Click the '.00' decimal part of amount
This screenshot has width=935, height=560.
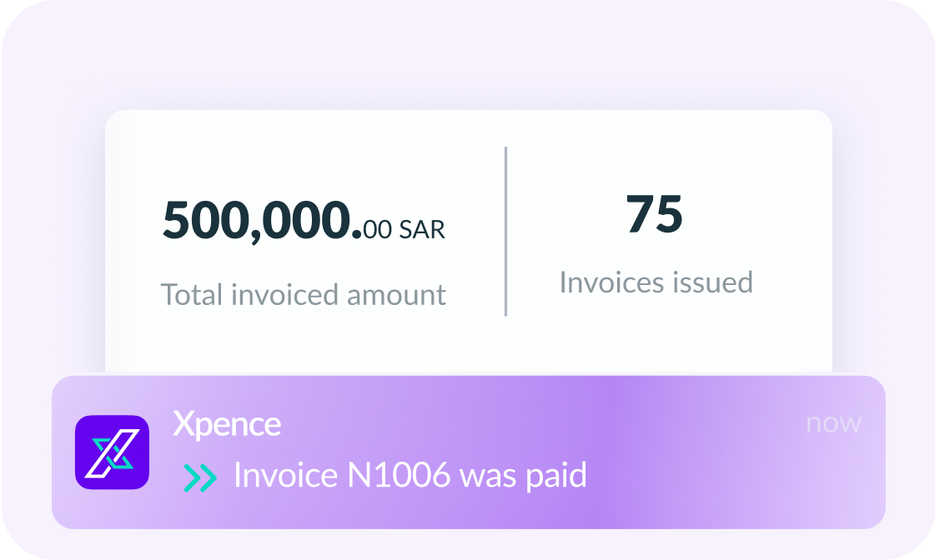coord(376,227)
